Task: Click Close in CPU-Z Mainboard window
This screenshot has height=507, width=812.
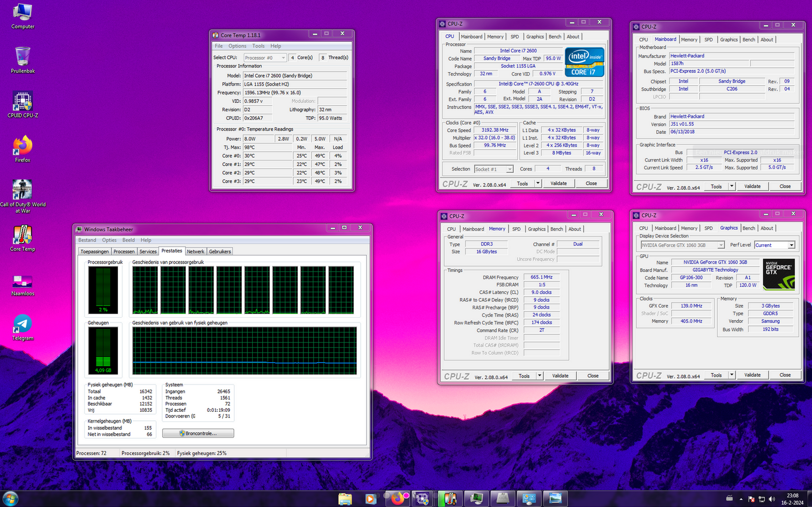Action: click(785, 186)
